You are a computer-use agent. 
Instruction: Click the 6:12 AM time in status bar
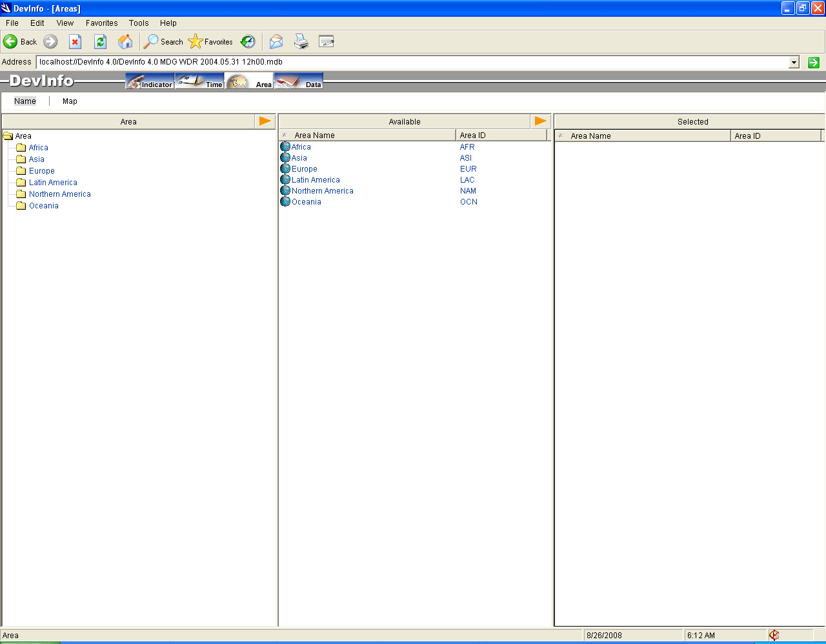click(701, 636)
